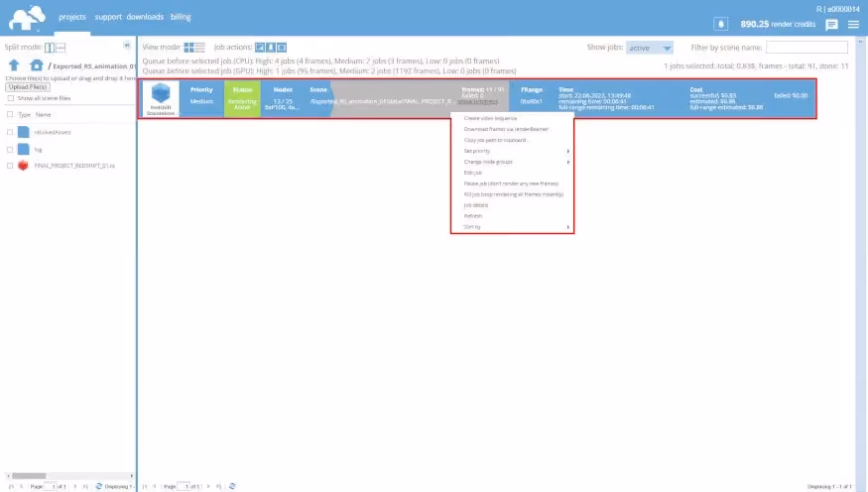
Task: Click the file panel page number field
Action: pos(51,486)
